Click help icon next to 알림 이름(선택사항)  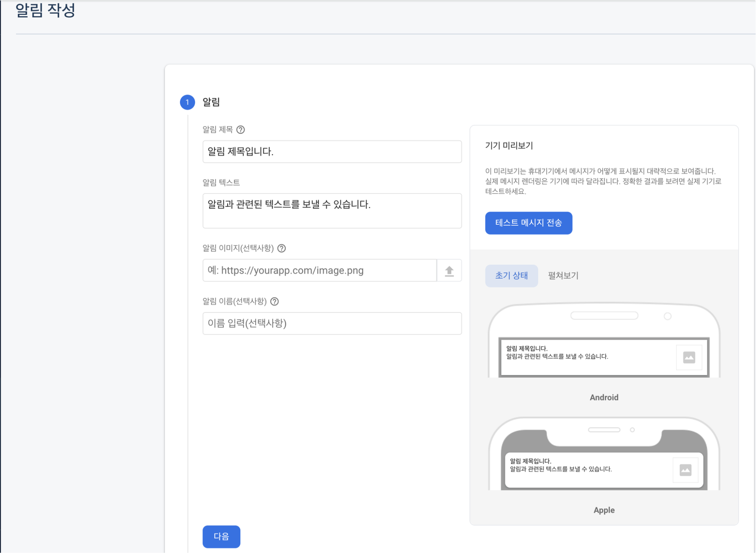tap(274, 301)
